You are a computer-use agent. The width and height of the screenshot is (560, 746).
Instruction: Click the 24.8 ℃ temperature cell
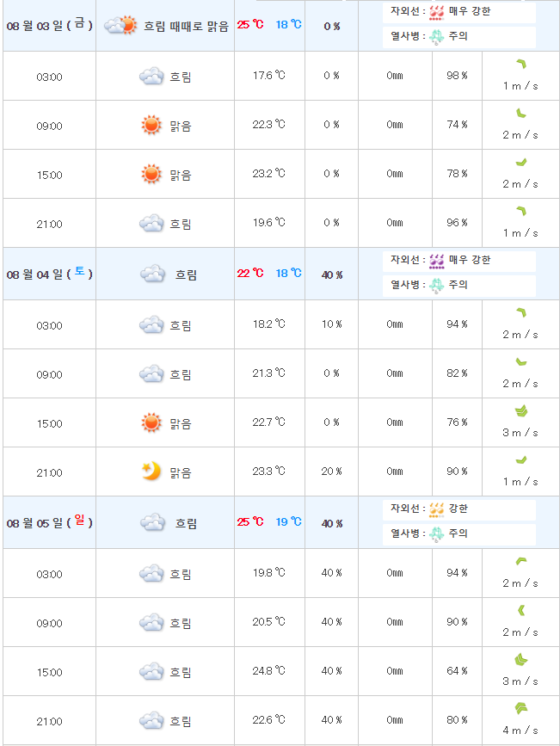[268, 671]
